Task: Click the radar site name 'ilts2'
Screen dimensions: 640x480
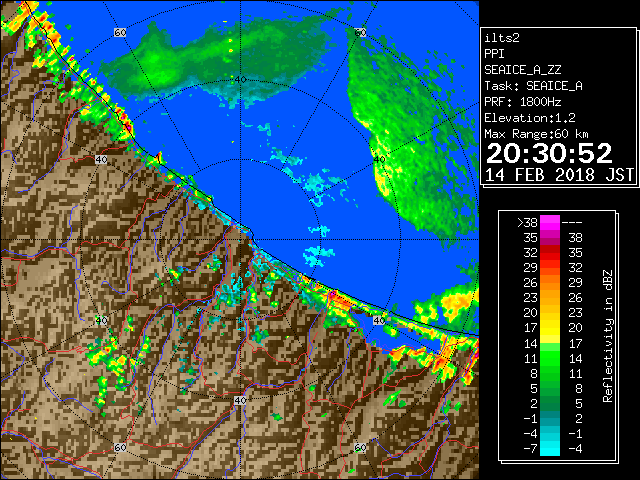Action: 502,38
